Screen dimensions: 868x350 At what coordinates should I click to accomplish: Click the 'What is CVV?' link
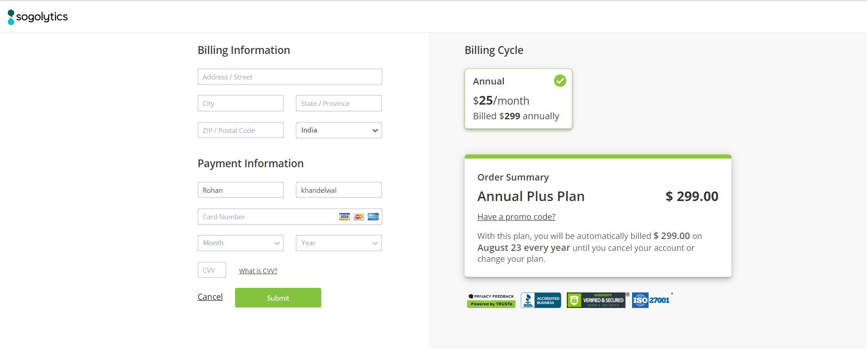tap(258, 271)
